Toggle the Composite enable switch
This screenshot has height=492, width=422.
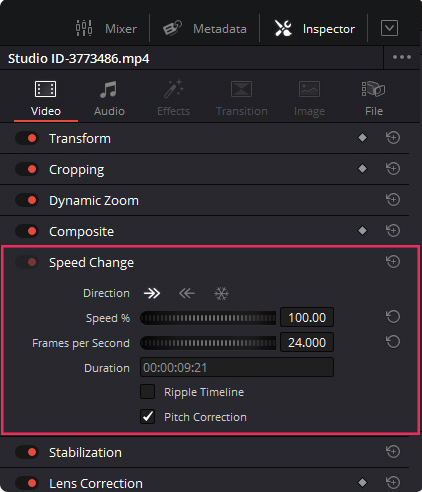point(27,231)
